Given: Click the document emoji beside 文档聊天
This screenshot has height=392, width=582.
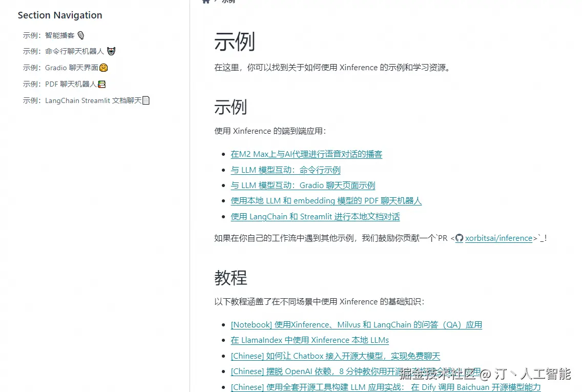Looking at the screenshot, I should (x=146, y=100).
